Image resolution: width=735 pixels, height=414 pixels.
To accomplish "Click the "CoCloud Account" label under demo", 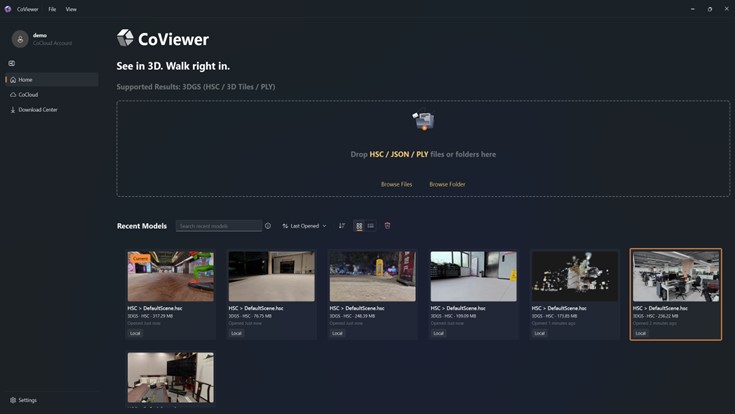I will (x=52, y=43).
